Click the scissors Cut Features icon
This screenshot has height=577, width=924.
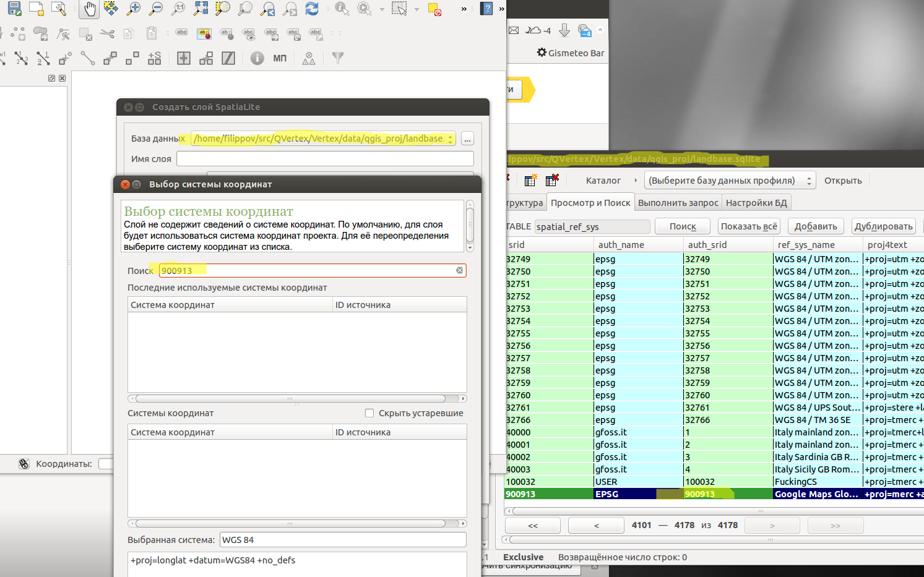107,33
